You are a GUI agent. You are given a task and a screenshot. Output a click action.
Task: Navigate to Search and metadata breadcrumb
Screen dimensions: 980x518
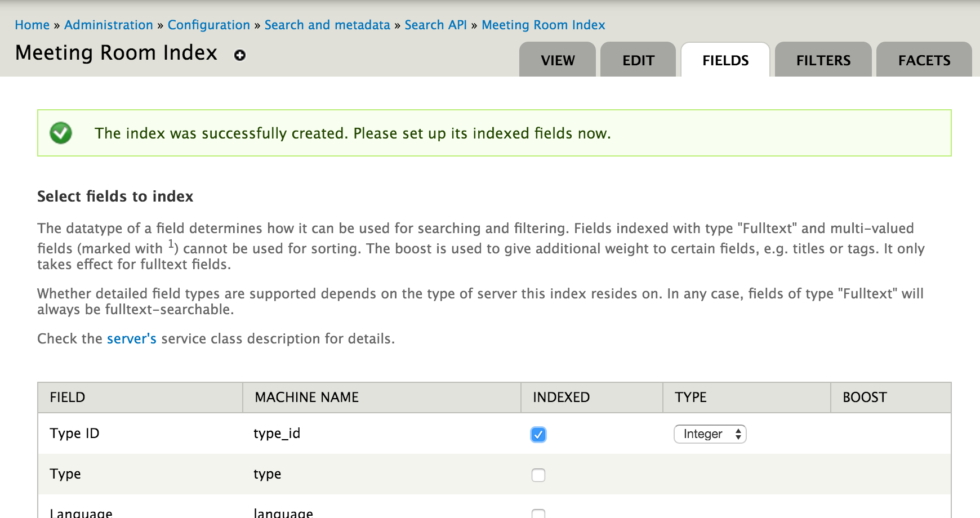point(327,25)
